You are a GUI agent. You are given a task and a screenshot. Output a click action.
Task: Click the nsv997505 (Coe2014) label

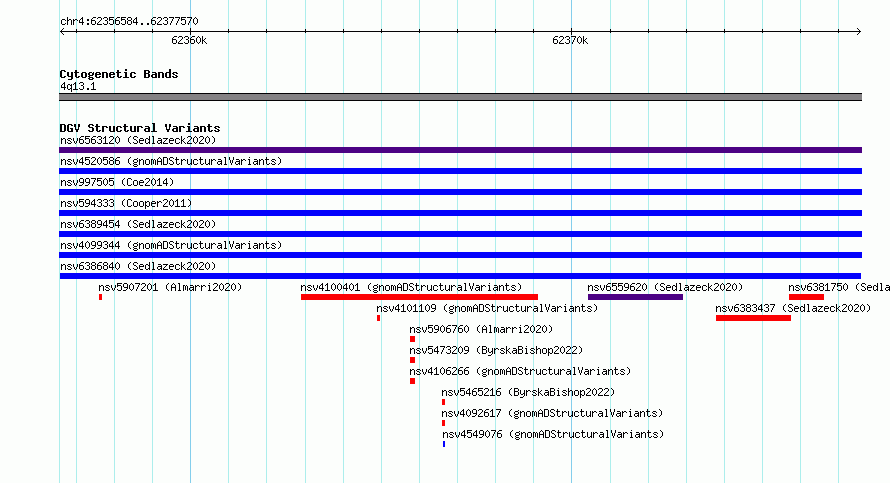117,182
